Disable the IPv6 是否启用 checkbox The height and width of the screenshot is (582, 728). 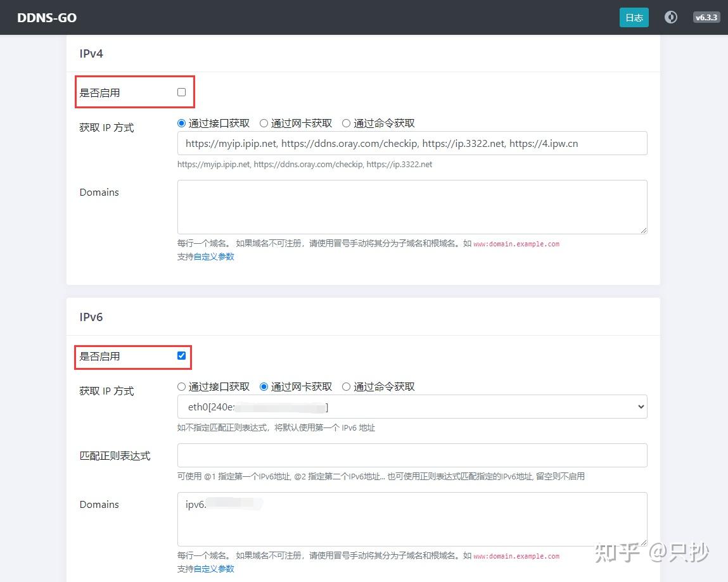(181, 355)
